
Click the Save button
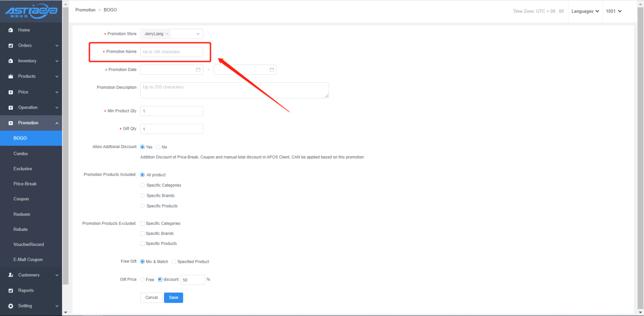[x=173, y=298]
